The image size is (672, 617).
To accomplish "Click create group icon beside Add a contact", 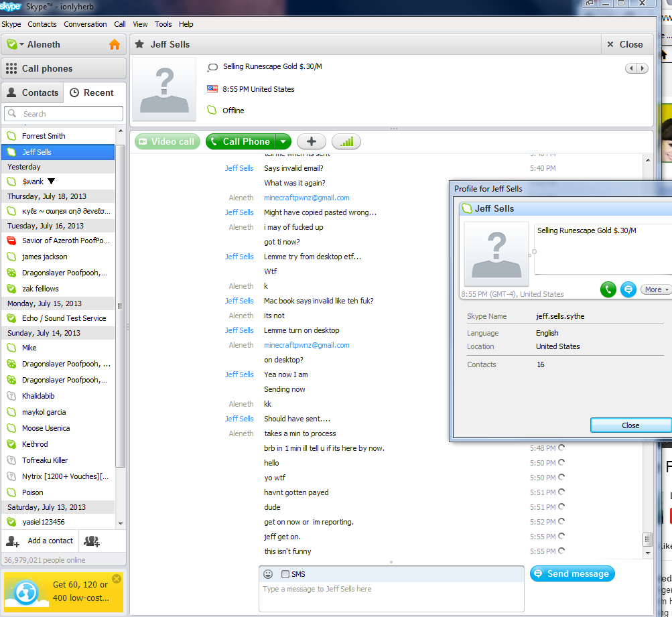I will (92, 541).
